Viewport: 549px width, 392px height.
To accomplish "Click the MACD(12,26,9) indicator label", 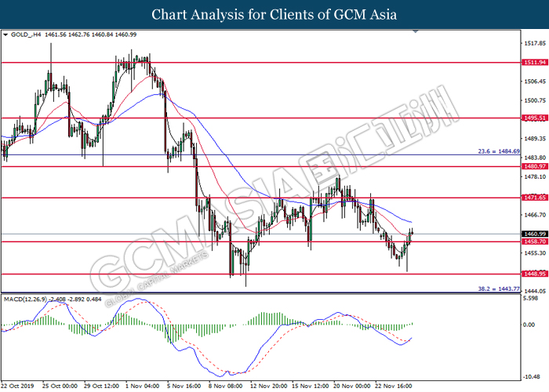I will coord(26,299).
